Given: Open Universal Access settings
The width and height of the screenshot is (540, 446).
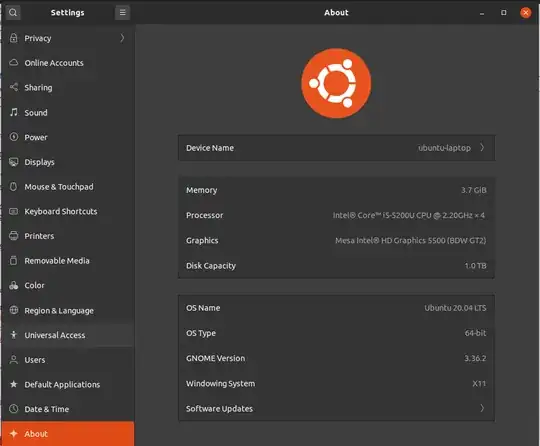Looking at the screenshot, I should pyautogui.click(x=68, y=335).
